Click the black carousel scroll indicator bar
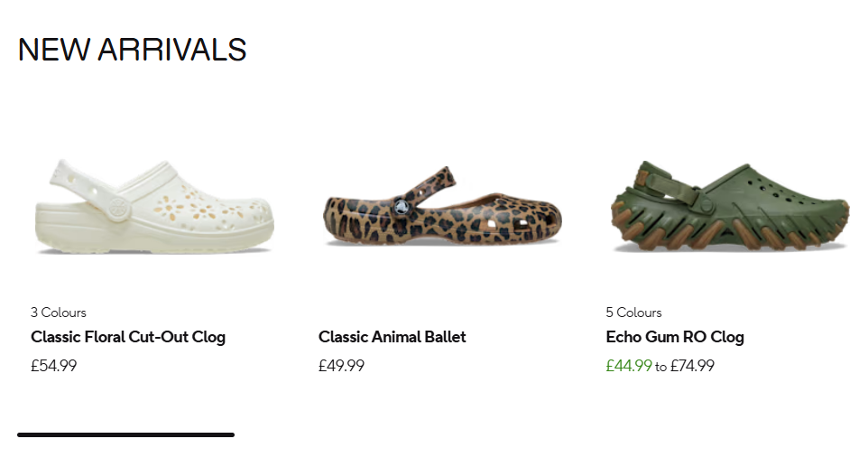 [125, 435]
